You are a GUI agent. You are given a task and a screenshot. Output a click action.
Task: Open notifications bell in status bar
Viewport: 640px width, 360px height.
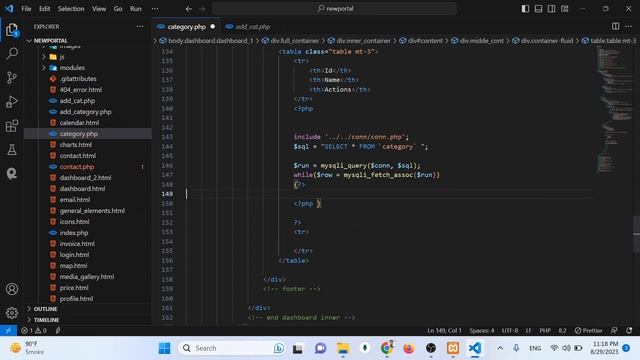[x=629, y=331]
